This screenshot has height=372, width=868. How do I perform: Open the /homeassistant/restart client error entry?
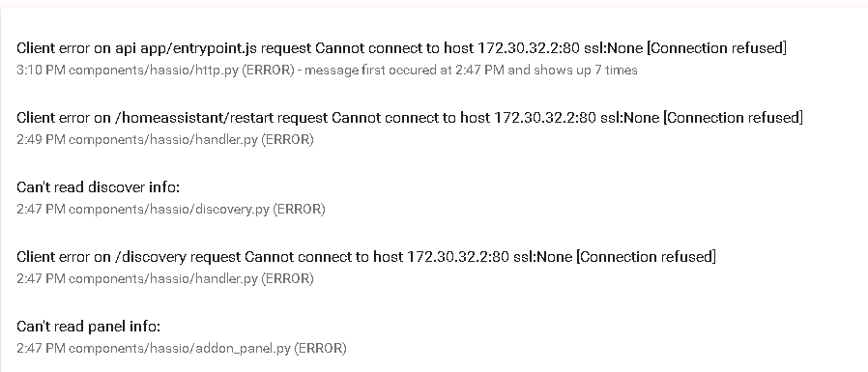(x=434, y=128)
